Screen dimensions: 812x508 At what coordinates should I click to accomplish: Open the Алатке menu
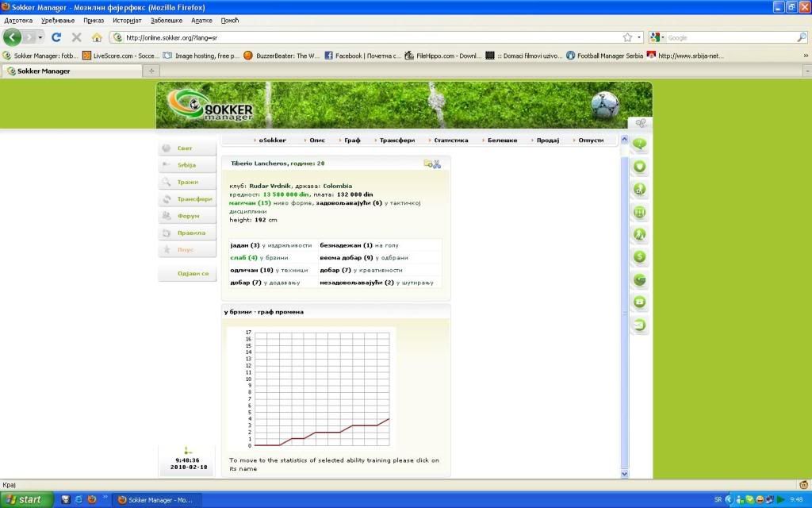point(201,21)
